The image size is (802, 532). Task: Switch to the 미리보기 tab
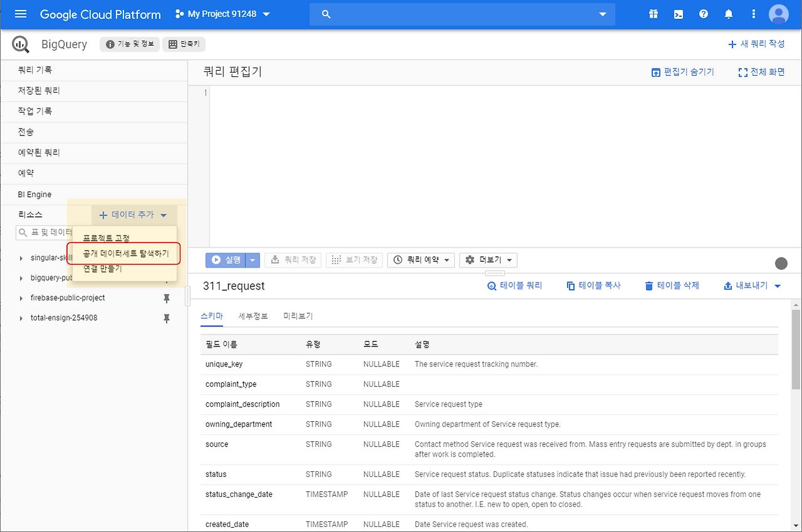297,316
